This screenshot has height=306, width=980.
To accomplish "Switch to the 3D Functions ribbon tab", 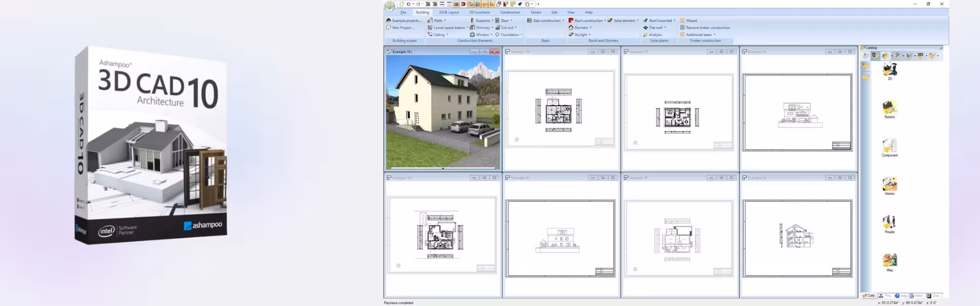I will (479, 12).
